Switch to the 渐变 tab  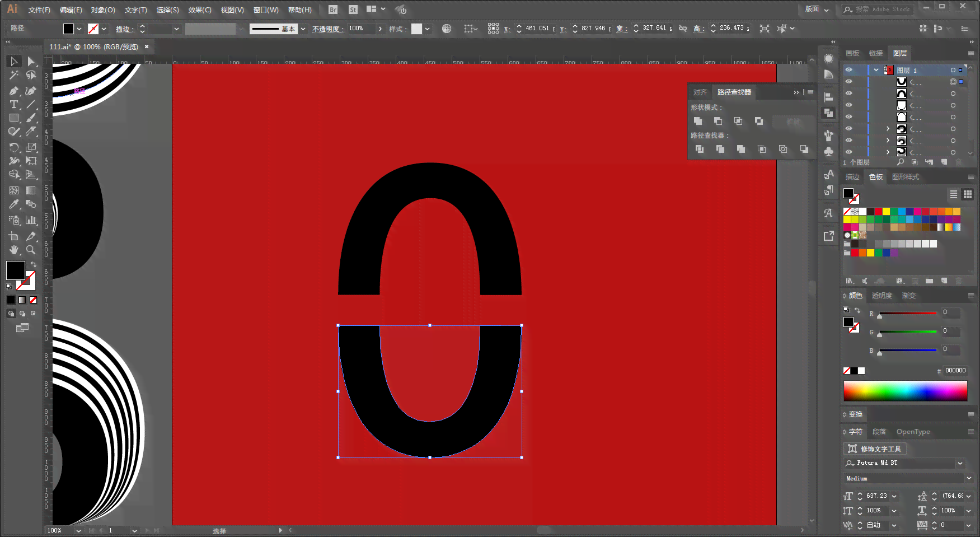pyautogui.click(x=909, y=296)
